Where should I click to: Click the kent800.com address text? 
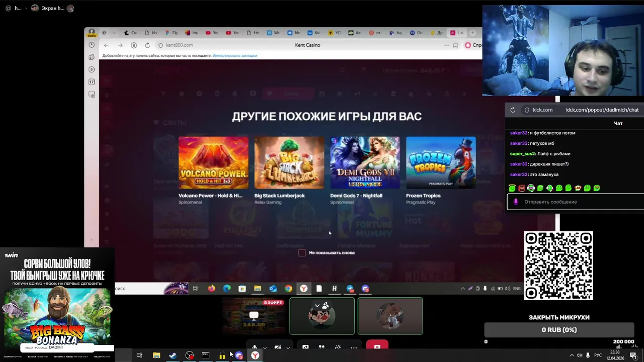point(179,45)
